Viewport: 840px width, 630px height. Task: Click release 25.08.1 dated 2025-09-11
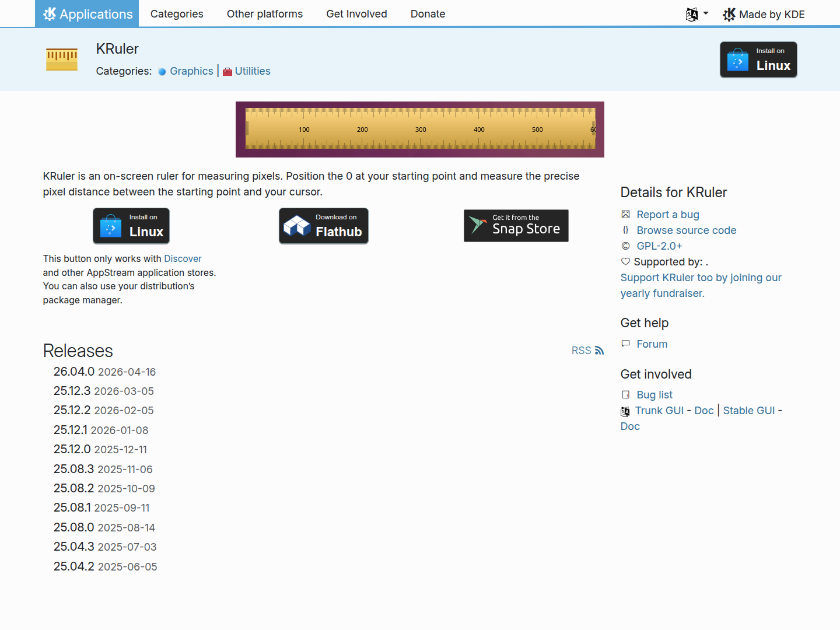[x=101, y=508]
